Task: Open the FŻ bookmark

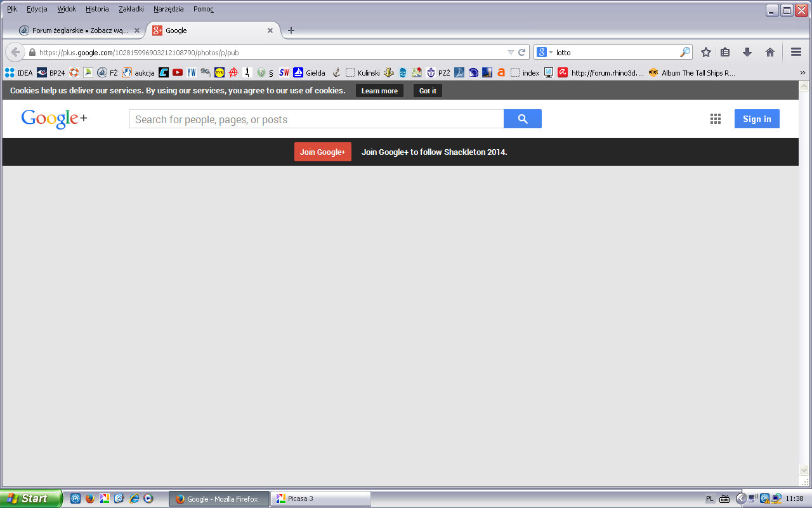Action: (x=107, y=72)
